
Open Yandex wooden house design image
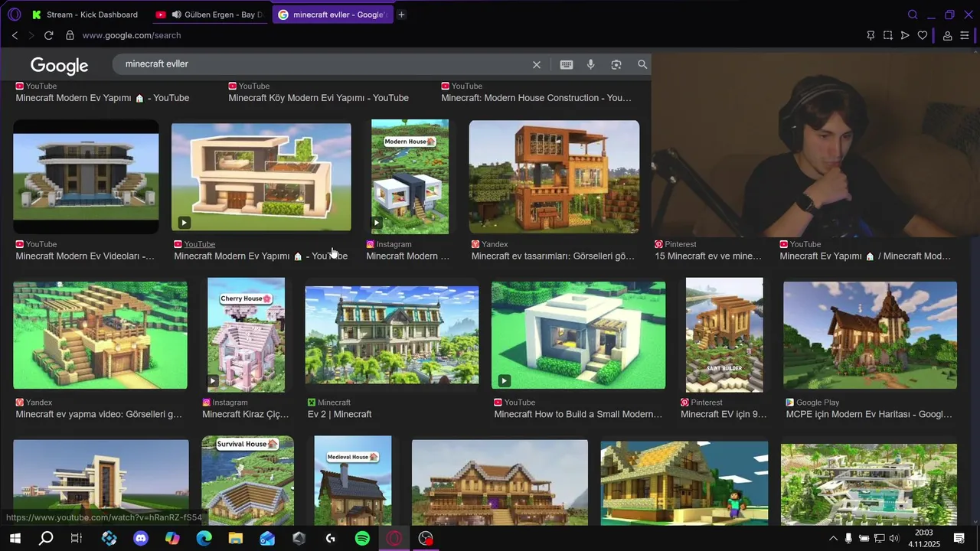554,177
